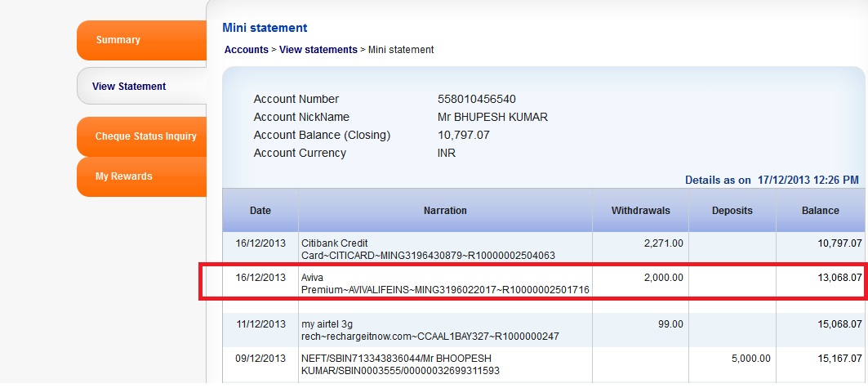Click the 5,000.00 deposit amount
The width and height of the screenshot is (868, 388).
[750, 359]
